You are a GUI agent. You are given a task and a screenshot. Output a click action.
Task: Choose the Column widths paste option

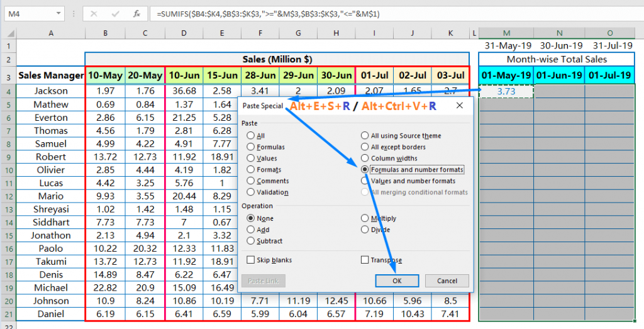tap(365, 159)
